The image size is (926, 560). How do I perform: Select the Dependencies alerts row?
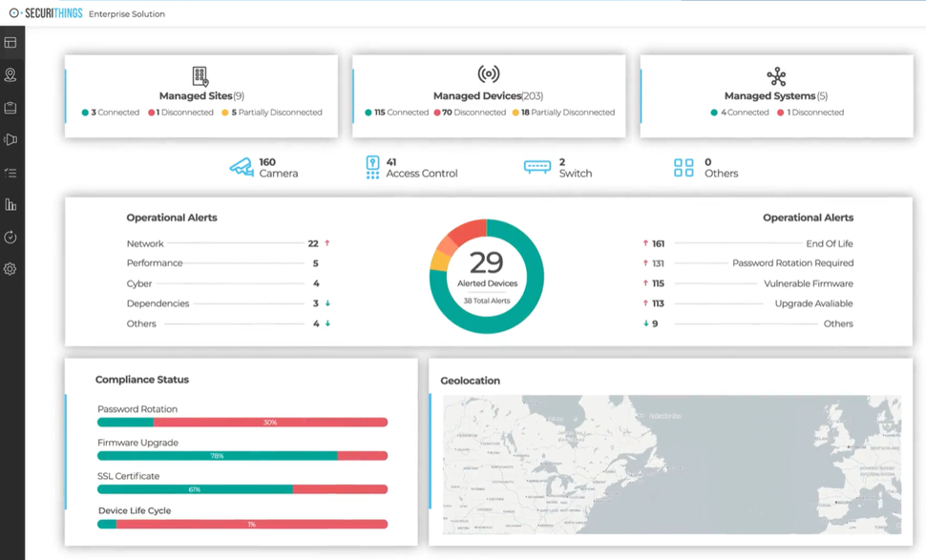228,303
